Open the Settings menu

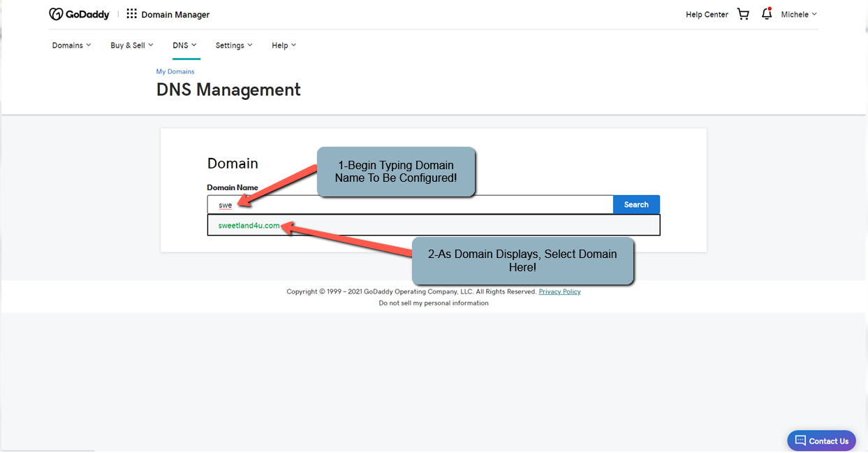[233, 45]
